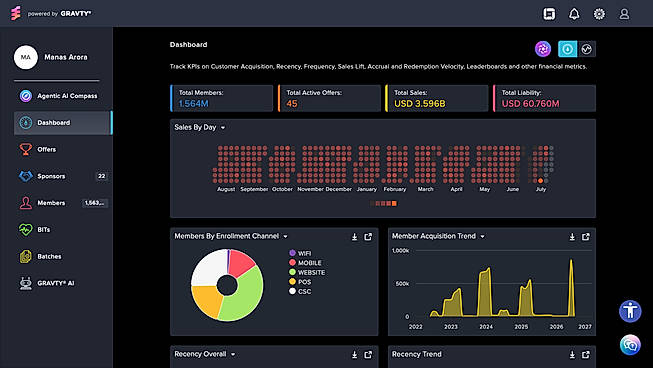Expand Member Acquisition Trend chart

586,236
